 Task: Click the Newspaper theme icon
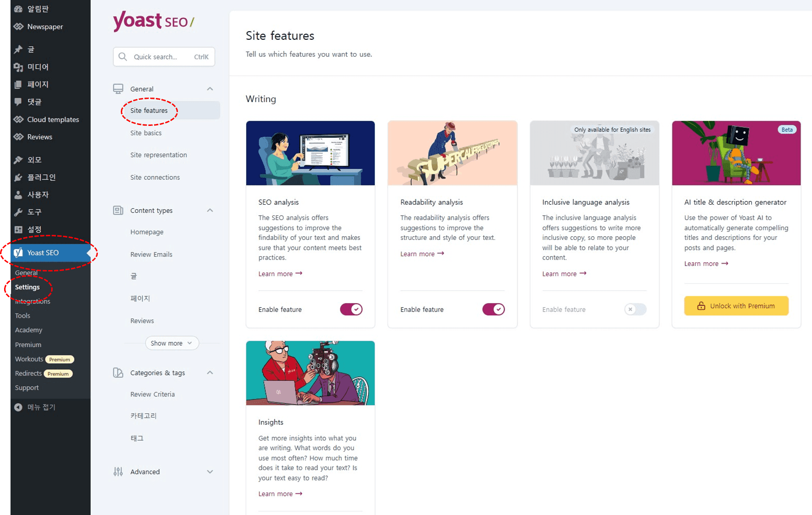18,27
